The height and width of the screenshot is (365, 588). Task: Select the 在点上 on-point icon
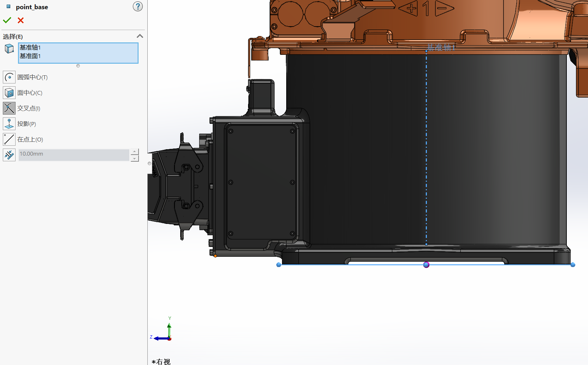click(9, 139)
